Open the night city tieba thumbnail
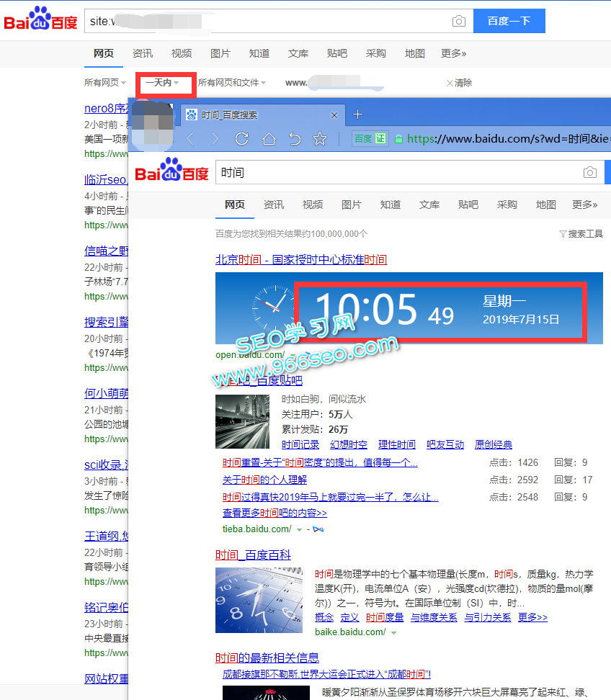 pyautogui.click(x=243, y=421)
